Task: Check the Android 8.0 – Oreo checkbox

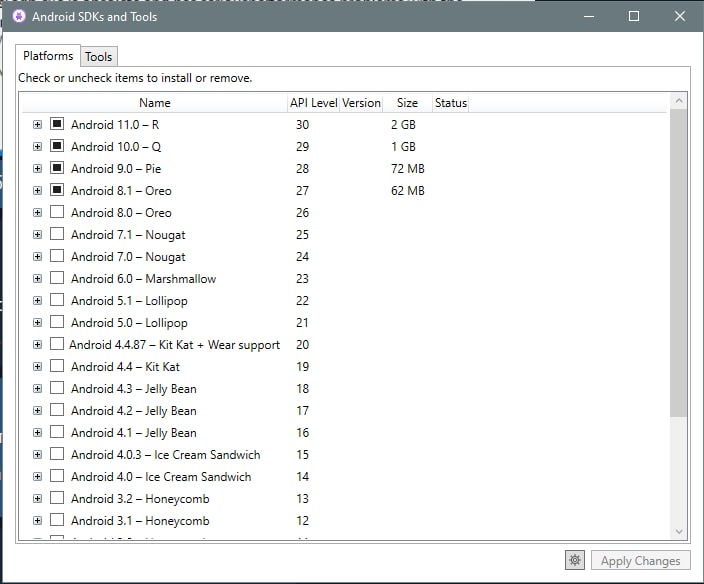Action: 57,211
